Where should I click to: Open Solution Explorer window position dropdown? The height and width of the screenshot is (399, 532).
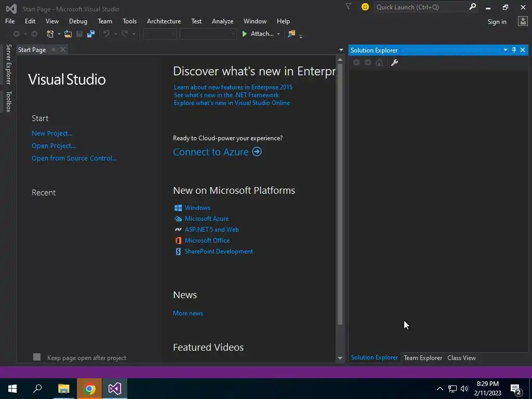[x=505, y=50]
